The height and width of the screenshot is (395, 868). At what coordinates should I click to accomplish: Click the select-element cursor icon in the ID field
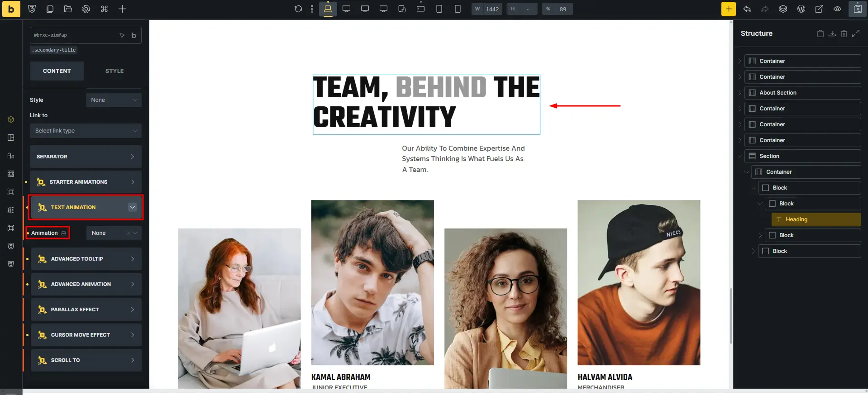coord(122,35)
